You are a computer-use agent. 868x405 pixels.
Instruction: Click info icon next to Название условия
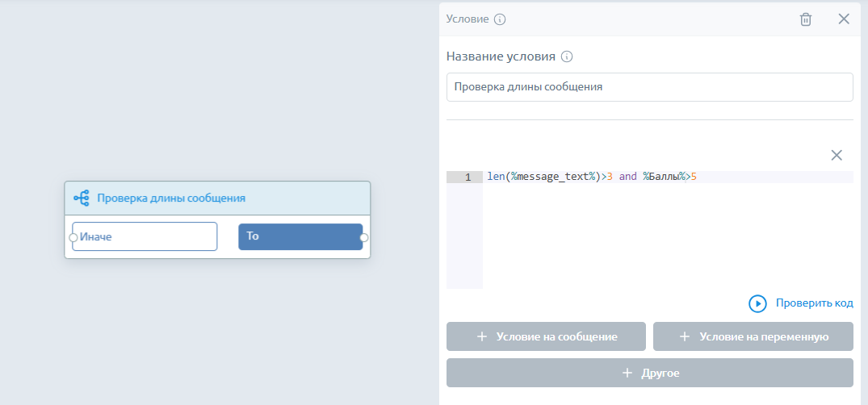pyautogui.click(x=567, y=57)
